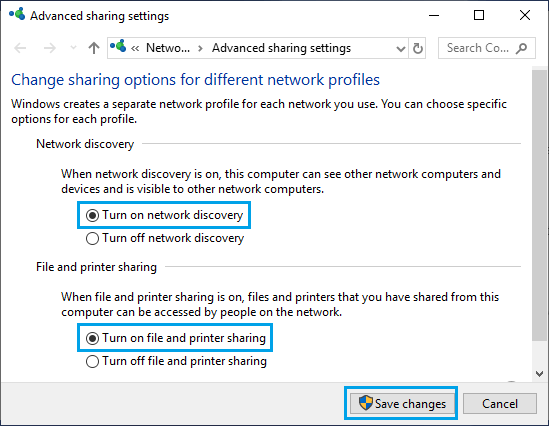Select Turn on network discovery

pos(164,215)
